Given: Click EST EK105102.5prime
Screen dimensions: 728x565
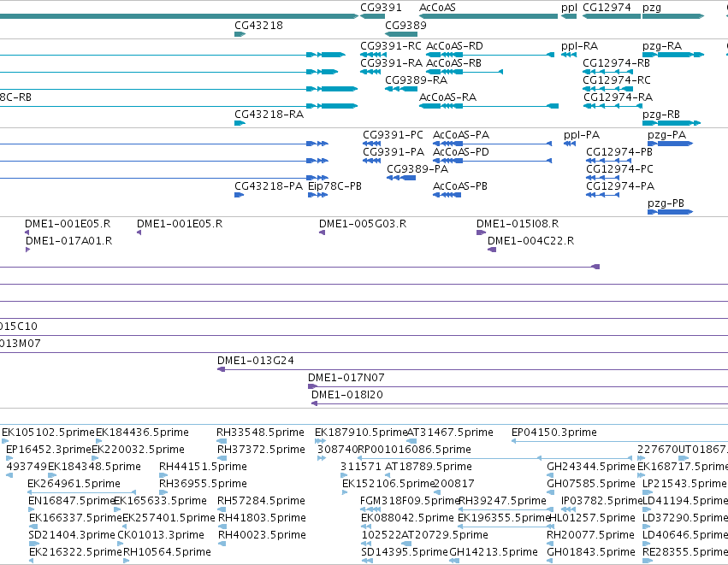Looking at the screenshot, I should click(x=5, y=441).
